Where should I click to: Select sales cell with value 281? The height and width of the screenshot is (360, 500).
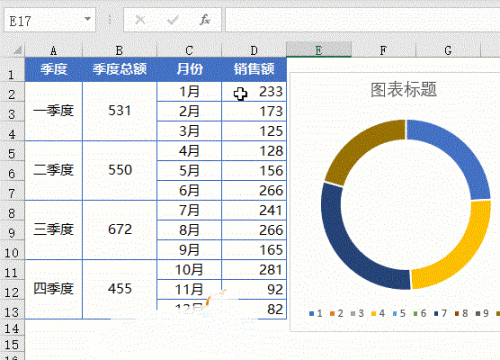coord(254,269)
